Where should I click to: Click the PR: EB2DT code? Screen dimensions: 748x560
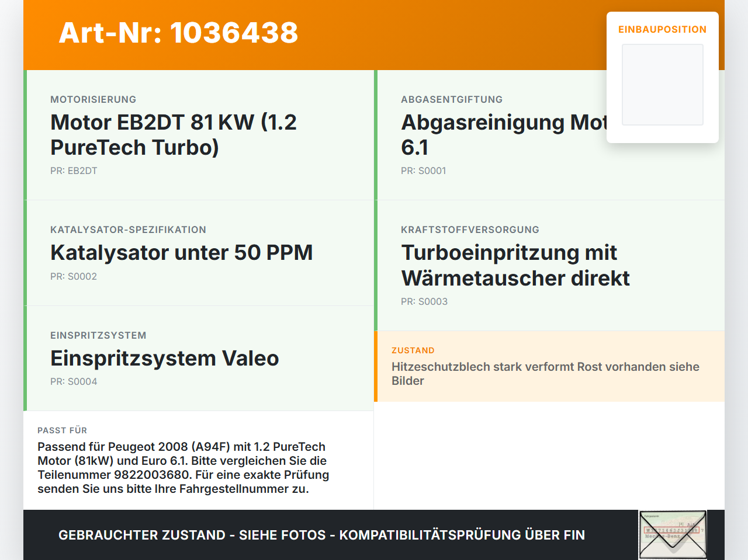coord(74,171)
